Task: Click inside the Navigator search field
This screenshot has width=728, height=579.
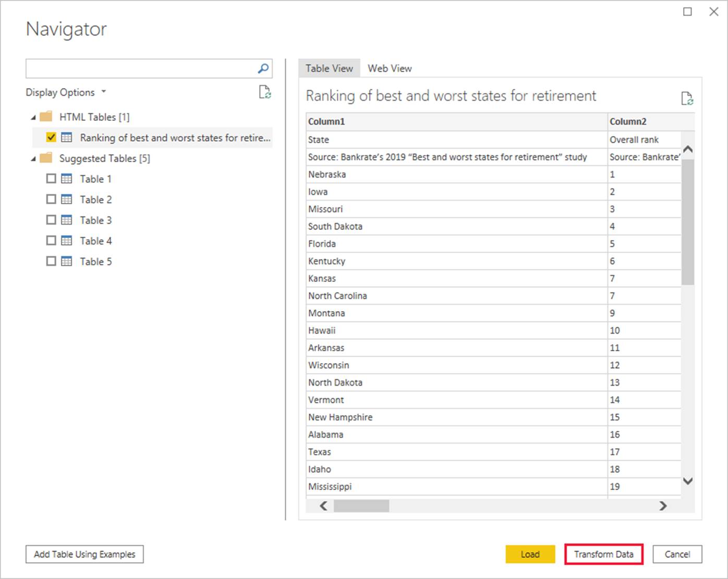Action: [x=140, y=68]
